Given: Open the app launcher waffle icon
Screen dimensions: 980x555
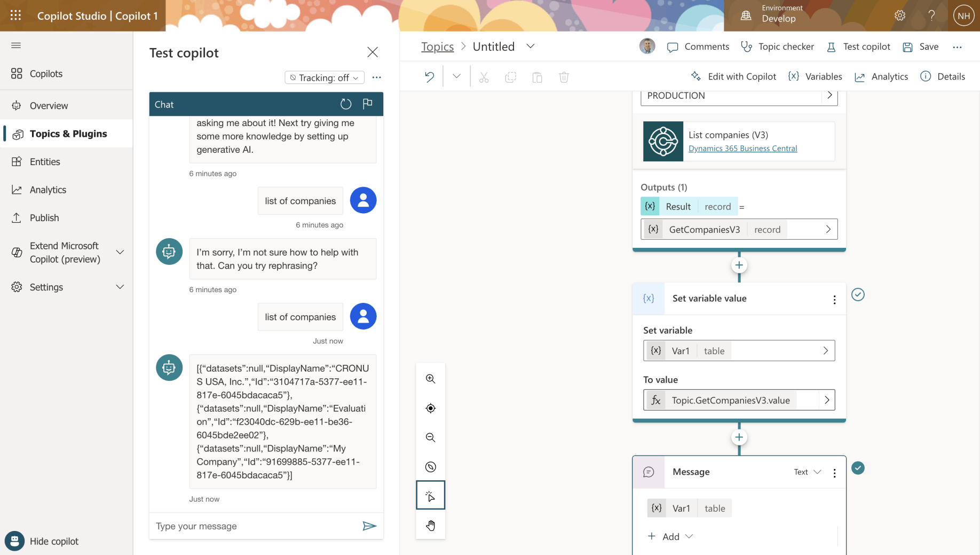Looking at the screenshot, I should coord(15,15).
